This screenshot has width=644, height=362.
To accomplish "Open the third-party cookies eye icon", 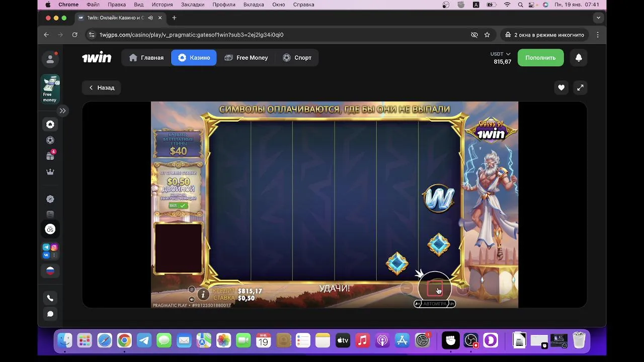I will 474,35.
